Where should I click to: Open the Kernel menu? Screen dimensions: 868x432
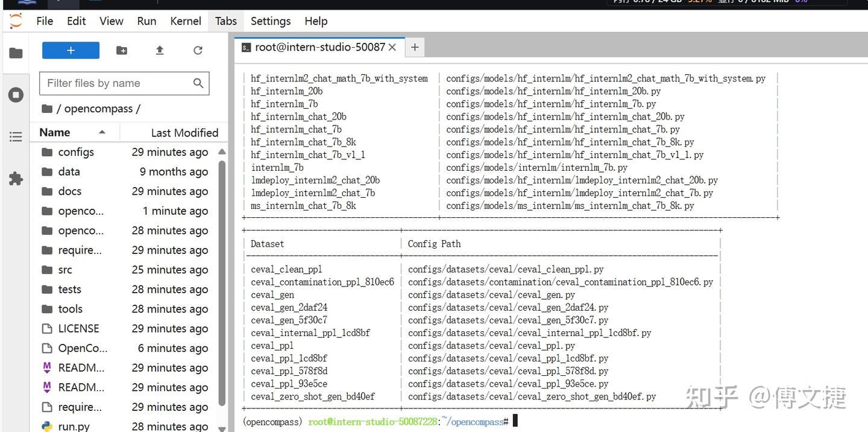point(186,21)
